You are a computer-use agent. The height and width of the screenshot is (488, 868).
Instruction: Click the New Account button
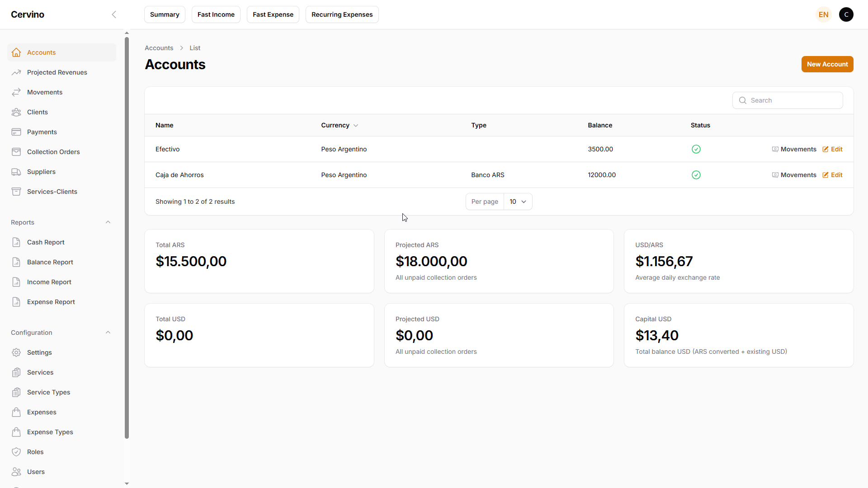pyautogui.click(x=827, y=64)
